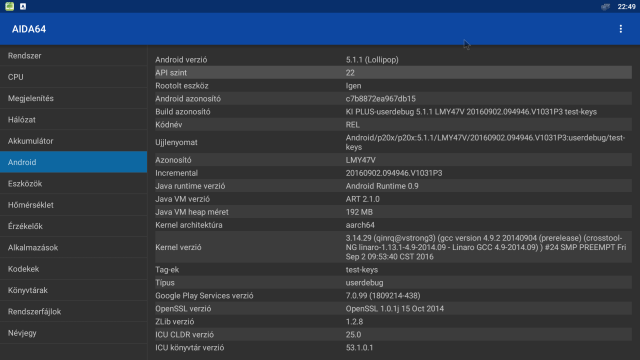640x360 pixels.
Task: Select the Android azonosító label
Action: [188, 99]
